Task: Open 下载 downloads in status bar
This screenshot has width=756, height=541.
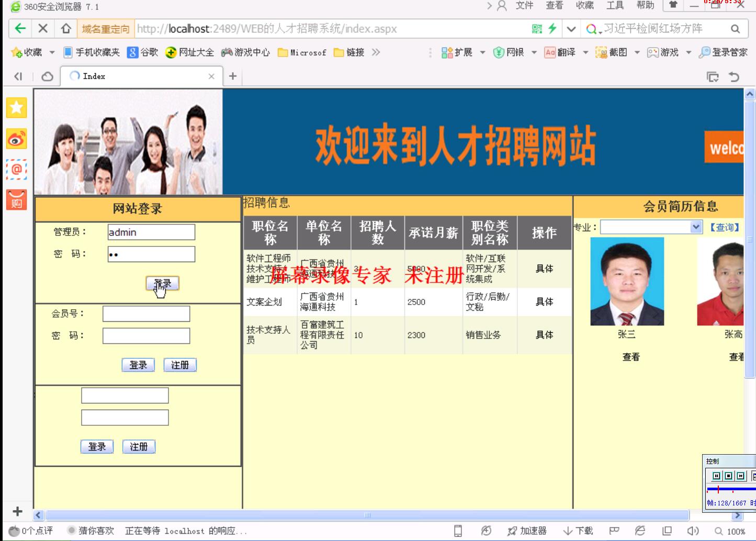Action: (578, 531)
